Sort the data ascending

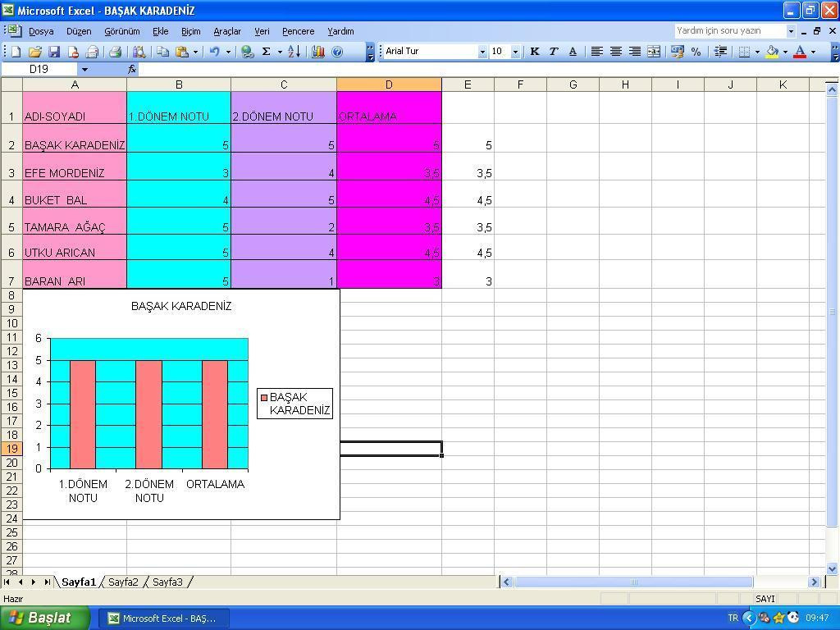click(x=294, y=51)
